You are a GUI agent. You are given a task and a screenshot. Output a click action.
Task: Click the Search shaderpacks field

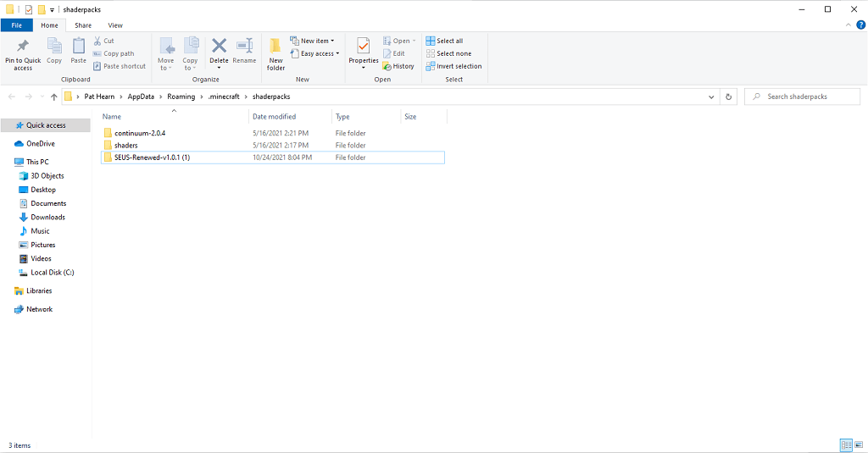pos(802,97)
